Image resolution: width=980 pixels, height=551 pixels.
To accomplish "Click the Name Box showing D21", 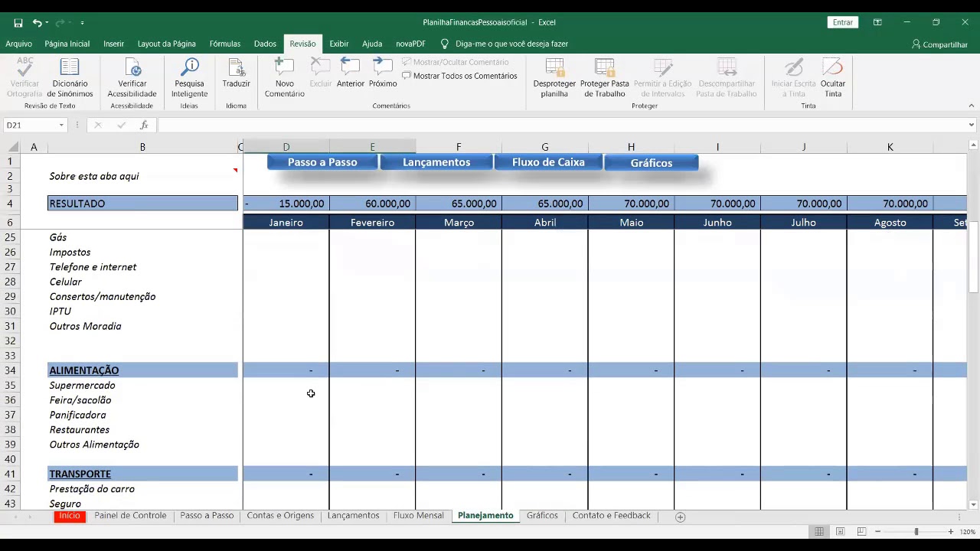I will [31, 125].
